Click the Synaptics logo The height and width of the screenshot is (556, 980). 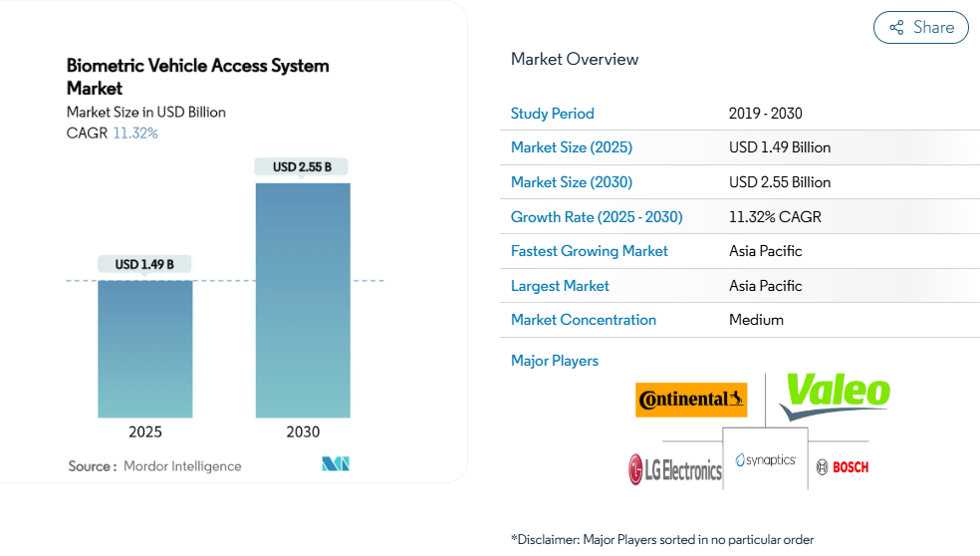[765, 459]
